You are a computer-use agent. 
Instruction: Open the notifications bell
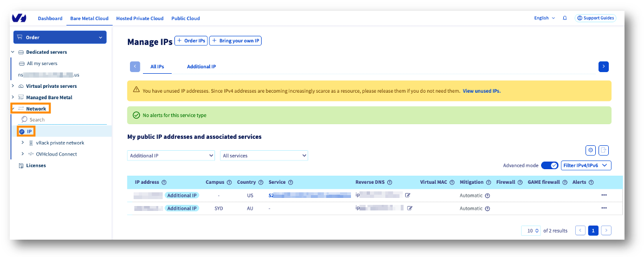565,18
